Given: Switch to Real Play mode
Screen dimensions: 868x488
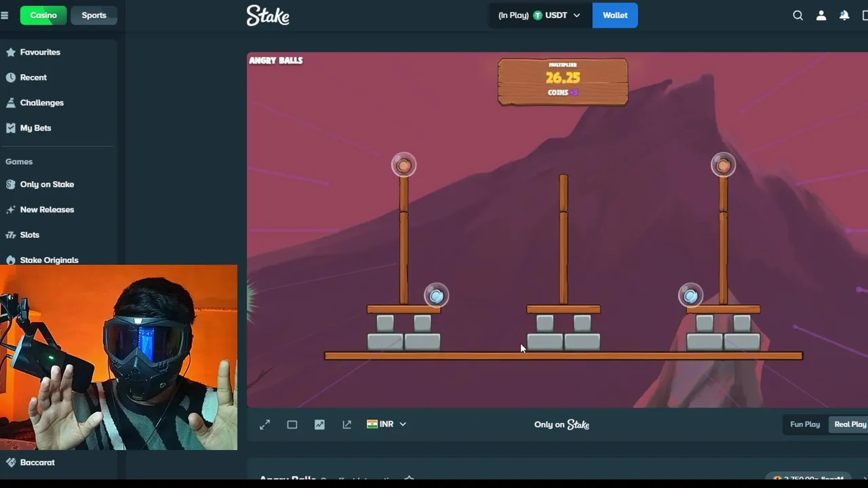Looking at the screenshot, I should point(850,424).
